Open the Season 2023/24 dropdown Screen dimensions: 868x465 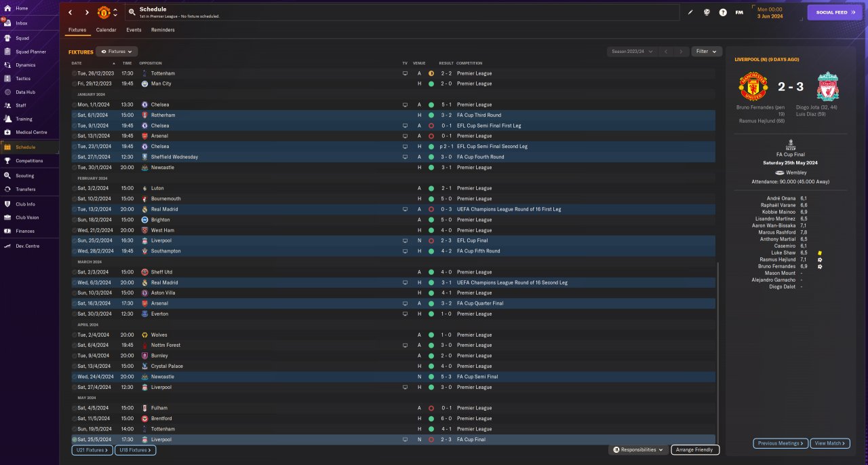tap(632, 52)
